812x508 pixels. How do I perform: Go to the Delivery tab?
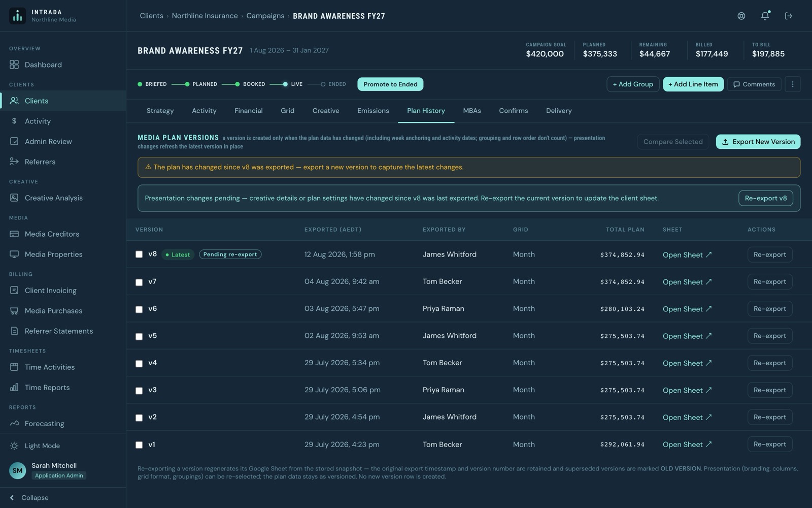559,111
